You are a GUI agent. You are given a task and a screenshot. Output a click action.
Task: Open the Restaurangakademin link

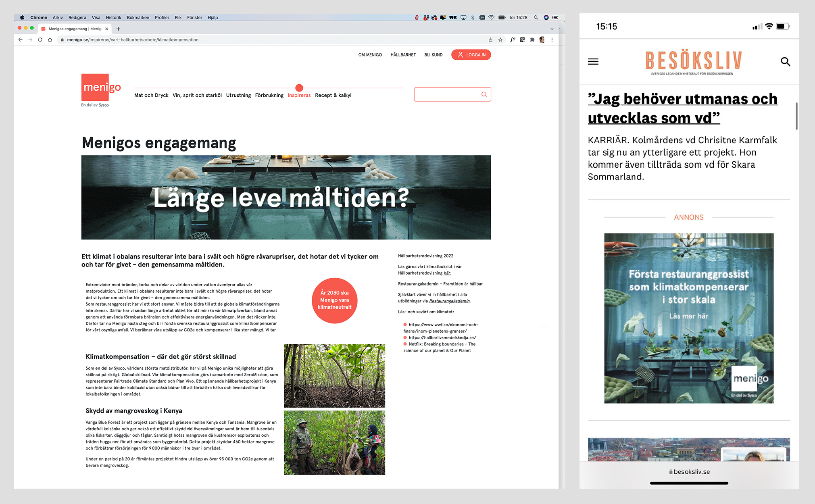click(449, 301)
